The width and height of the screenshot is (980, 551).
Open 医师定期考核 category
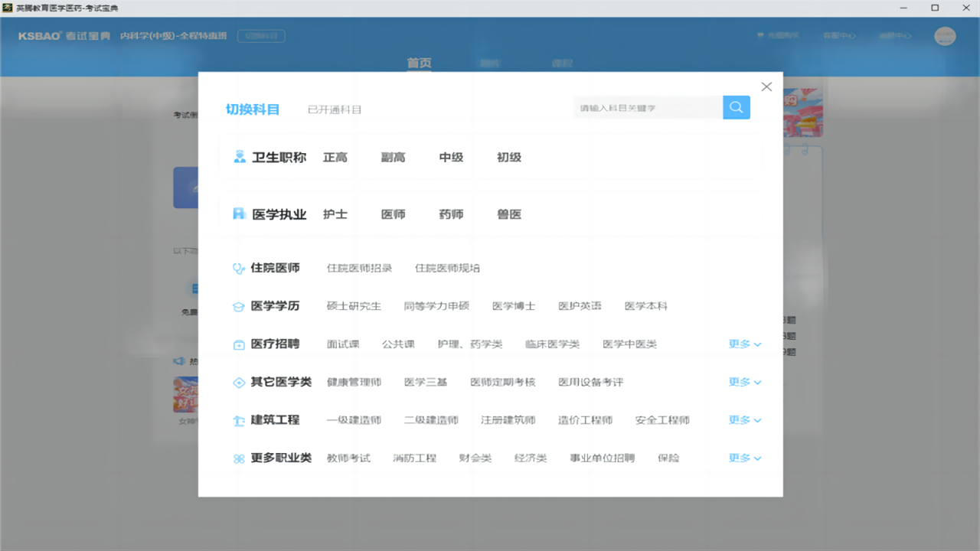click(503, 382)
